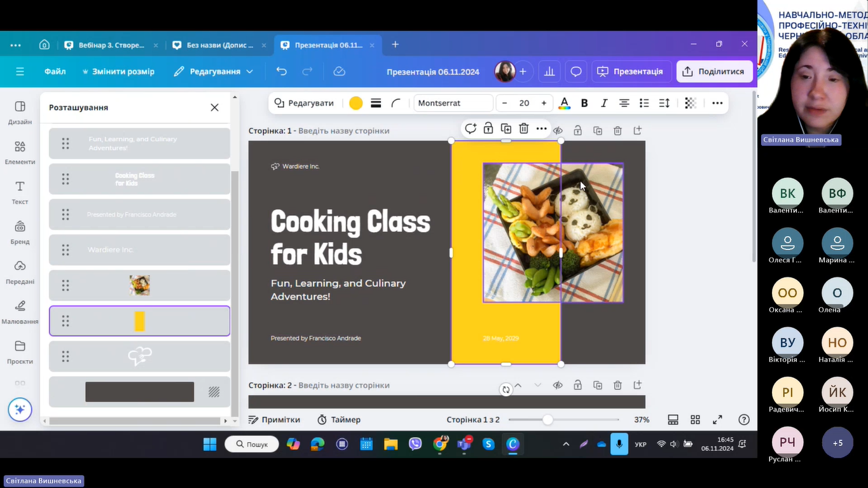
Task: Open the Elements sidebar panel
Action: [x=20, y=152]
